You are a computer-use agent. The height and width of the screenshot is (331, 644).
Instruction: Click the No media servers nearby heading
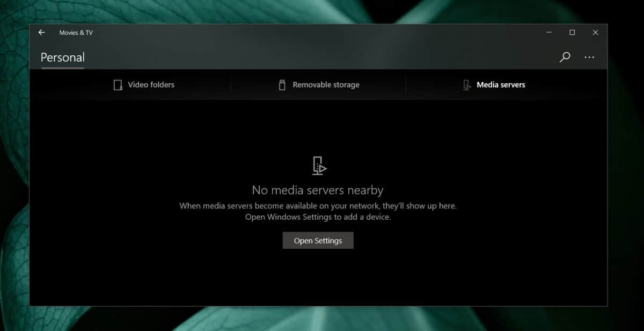[x=318, y=190]
